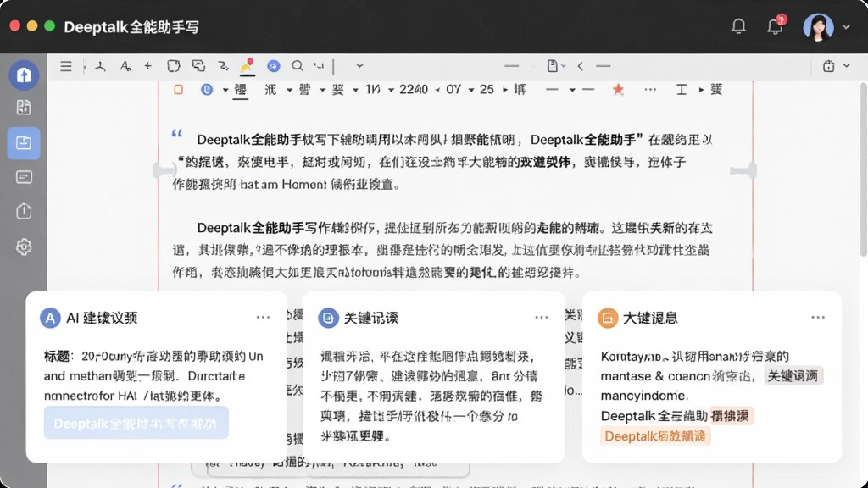Click the orange star favorite icon
The width and height of the screenshot is (868, 488).
coord(618,90)
